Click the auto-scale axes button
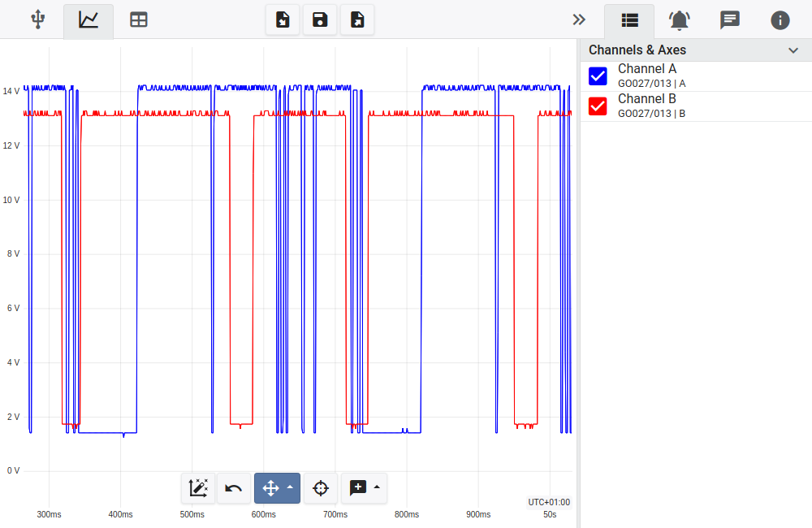The height and width of the screenshot is (528, 812). (x=198, y=488)
